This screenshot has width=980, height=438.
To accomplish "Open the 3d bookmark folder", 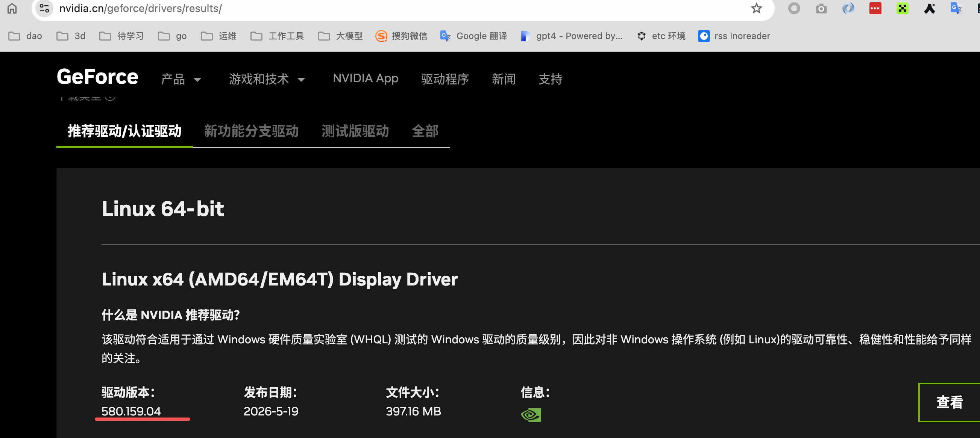I will point(71,36).
